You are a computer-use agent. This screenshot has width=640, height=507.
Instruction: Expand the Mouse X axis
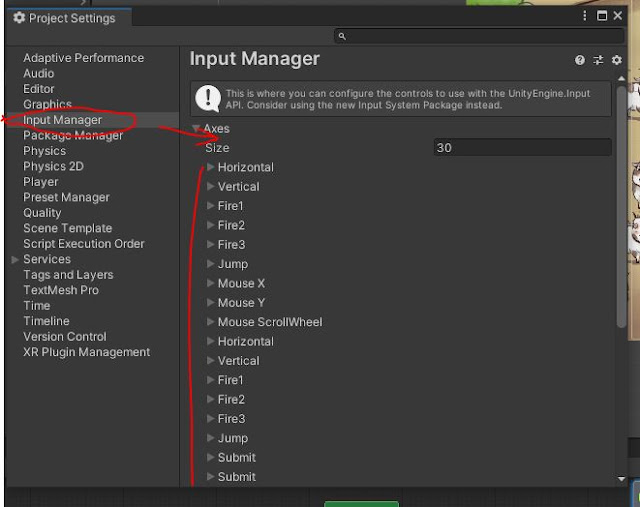(210, 284)
